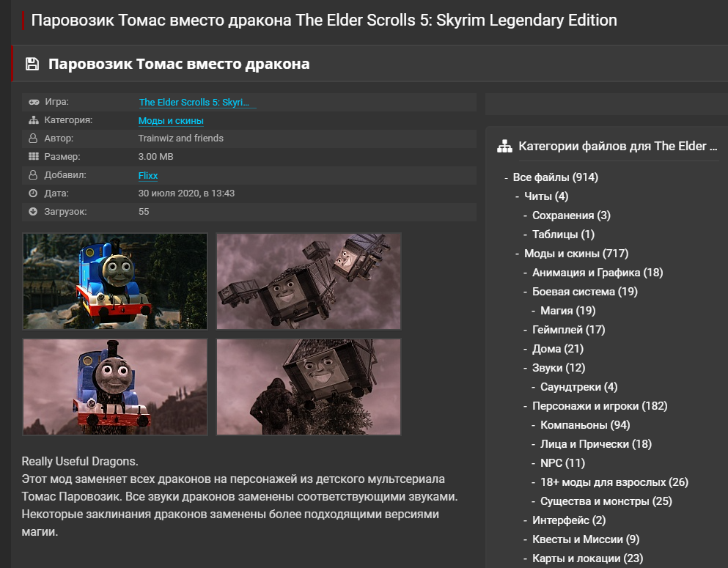Viewport: 728px width, 568px height.
Task: Click the download count 55
Action: [x=144, y=212]
